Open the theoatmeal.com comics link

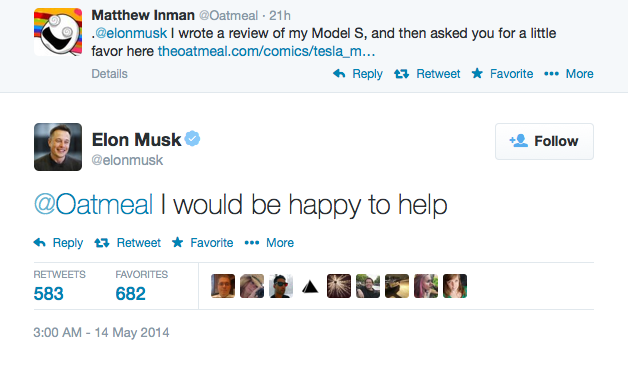point(266,51)
